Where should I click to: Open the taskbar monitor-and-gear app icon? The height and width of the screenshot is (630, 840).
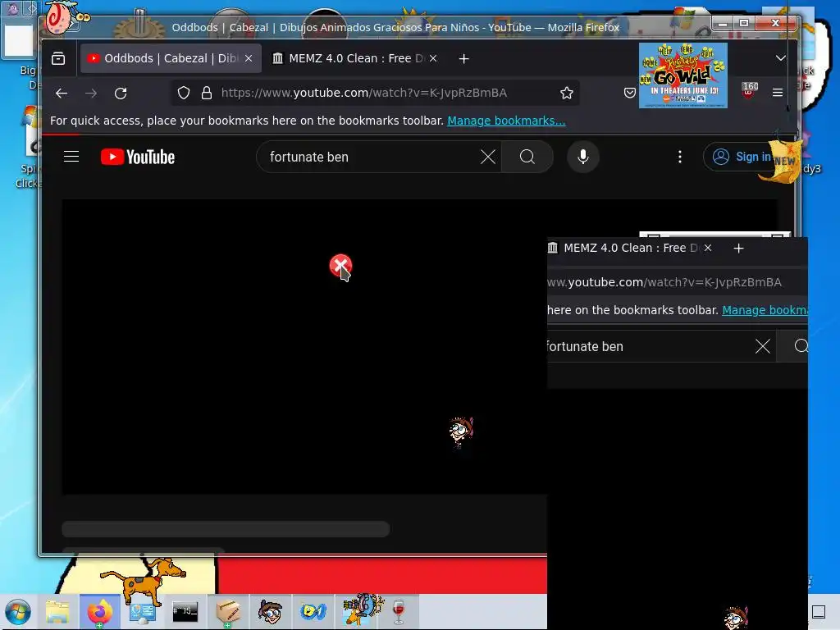pos(143,612)
